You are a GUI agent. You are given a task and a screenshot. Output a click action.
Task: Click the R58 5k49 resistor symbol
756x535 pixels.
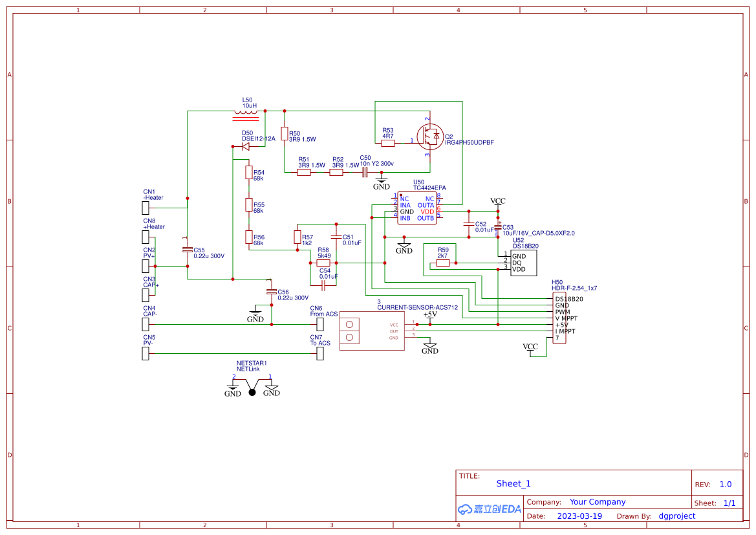coord(323,263)
